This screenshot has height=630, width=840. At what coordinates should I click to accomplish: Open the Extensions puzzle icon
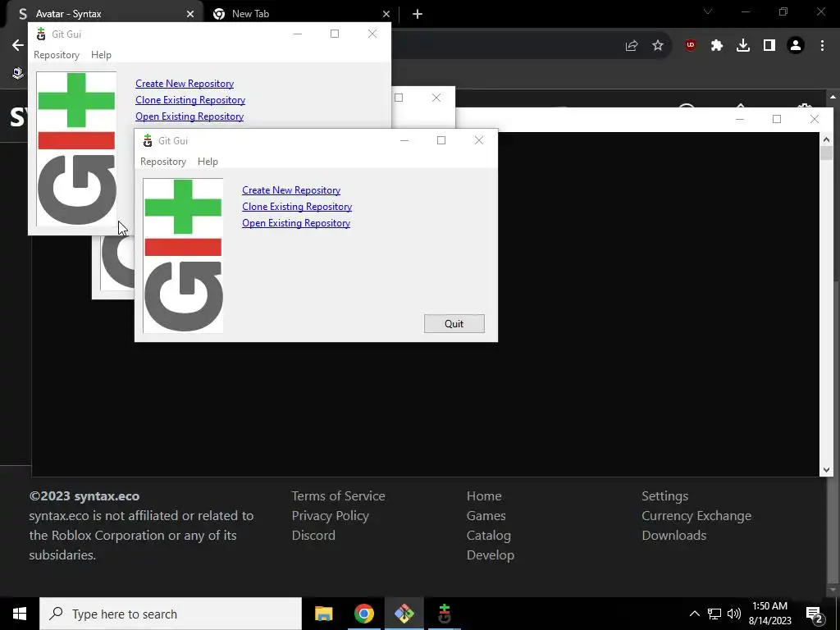coord(717,46)
